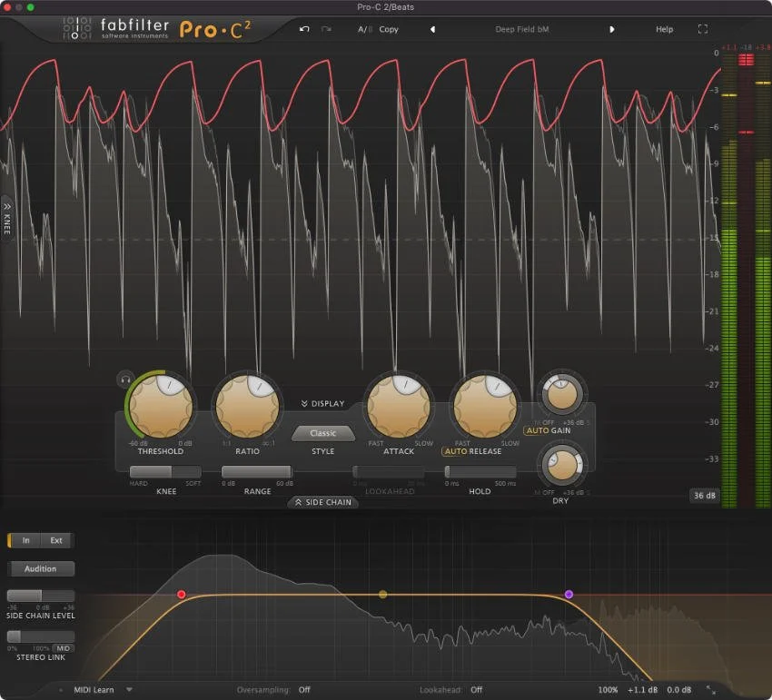Select In side chain source
The height and width of the screenshot is (700, 772).
pyautogui.click(x=25, y=540)
